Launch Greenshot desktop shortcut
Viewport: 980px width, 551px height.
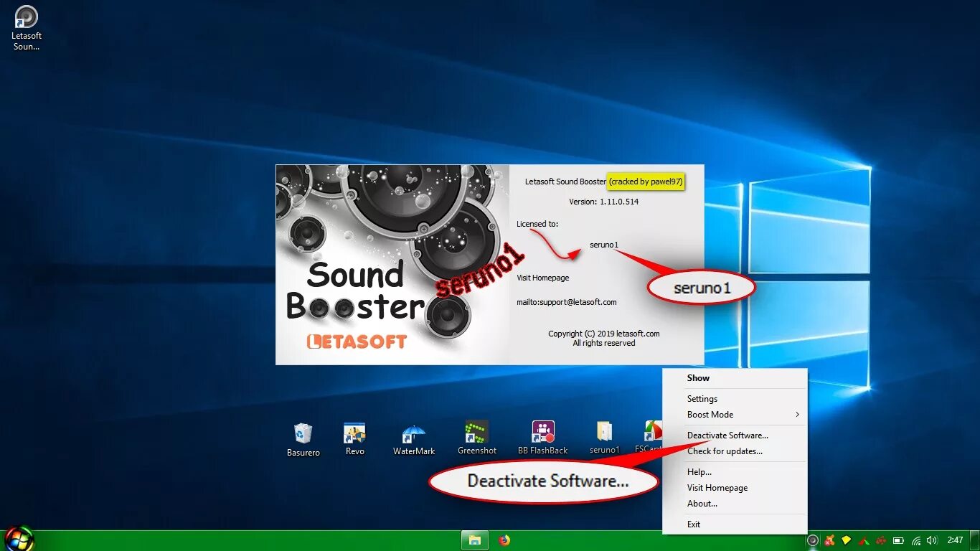pyautogui.click(x=477, y=438)
